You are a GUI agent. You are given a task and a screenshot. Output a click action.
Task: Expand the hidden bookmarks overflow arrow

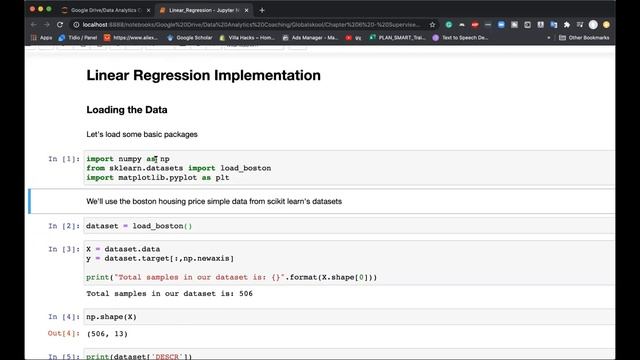click(x=549, y=38)
